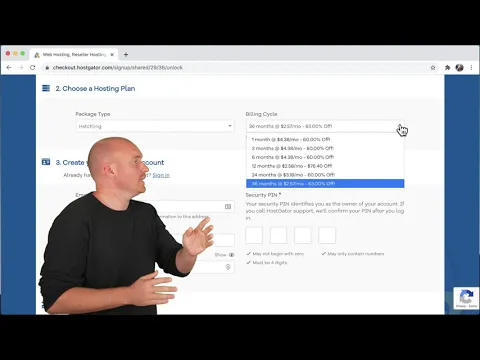Choose the highlighted 36 months billing option
Viewport: 480px width, 360px height.
tap(325, 184)
